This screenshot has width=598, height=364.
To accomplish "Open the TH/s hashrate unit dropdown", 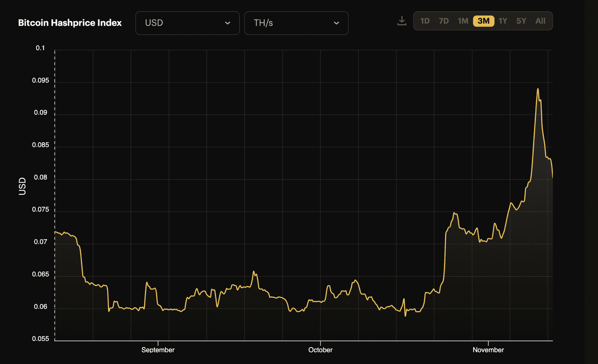I will (x=295, y=23).
